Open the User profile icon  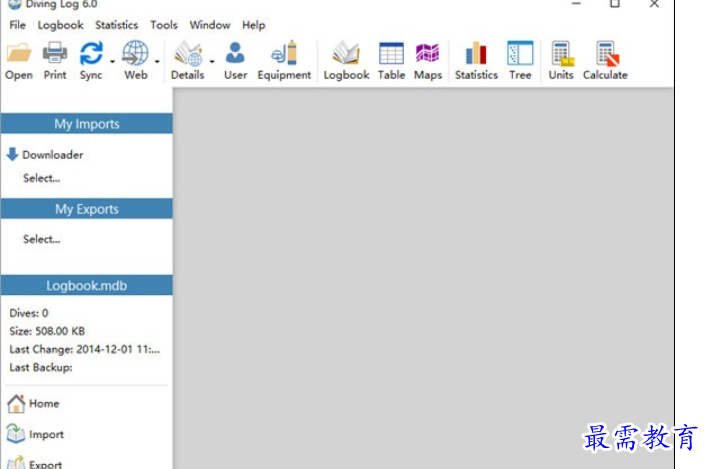coord(235,53)
